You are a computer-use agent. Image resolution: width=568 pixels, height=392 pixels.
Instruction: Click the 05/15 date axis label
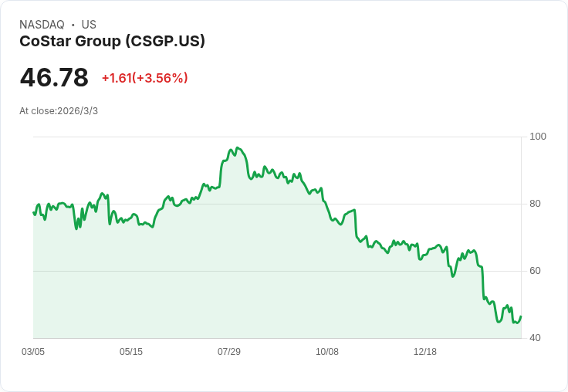pyautogui.click(x=131, y=352)
